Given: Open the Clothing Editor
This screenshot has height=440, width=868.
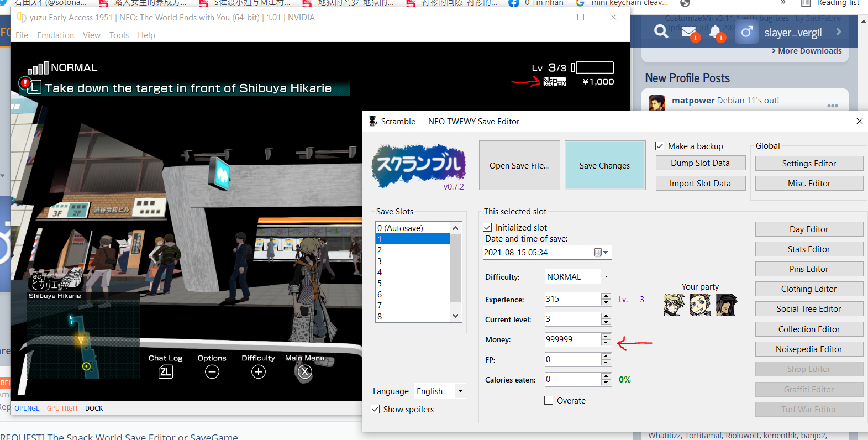Looking at the screenshot, I should click(x=809, y=289).
